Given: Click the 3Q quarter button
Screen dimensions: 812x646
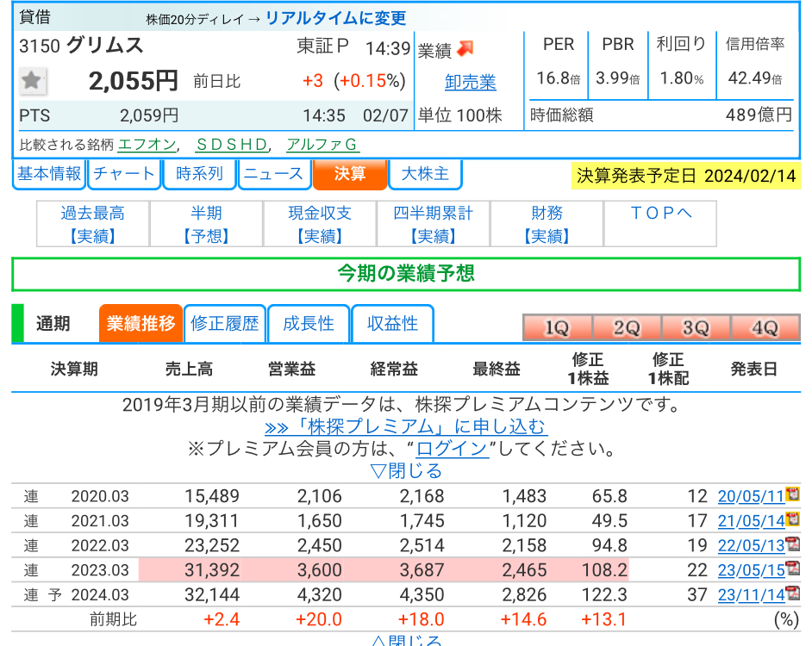Looking at the screenshot, I should tap(696, 327).
